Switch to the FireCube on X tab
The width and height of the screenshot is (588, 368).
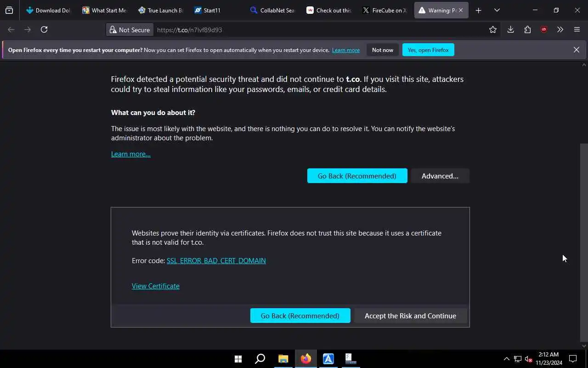[384, 10]
